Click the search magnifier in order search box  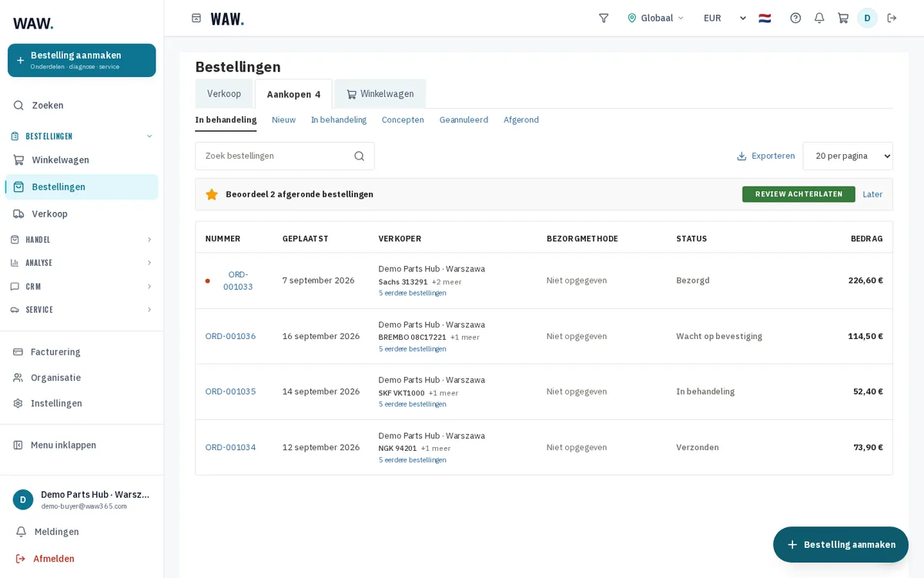point(359,156)
